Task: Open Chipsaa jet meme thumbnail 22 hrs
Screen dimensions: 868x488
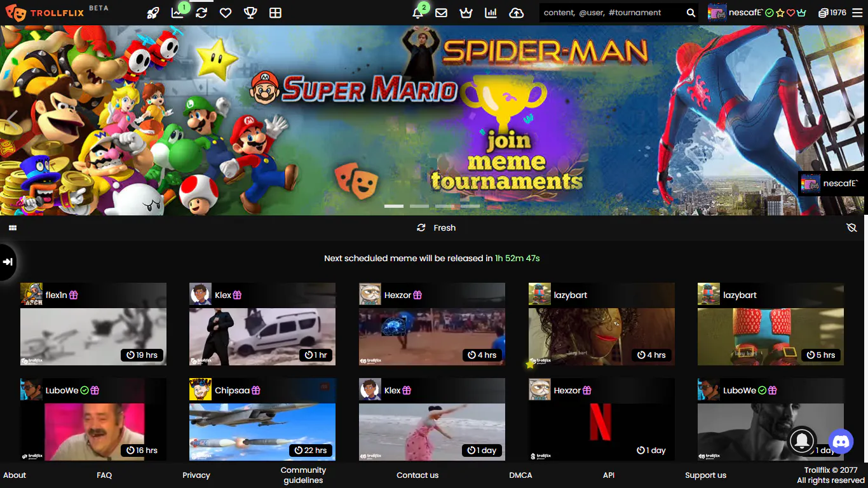Action: 262,432
